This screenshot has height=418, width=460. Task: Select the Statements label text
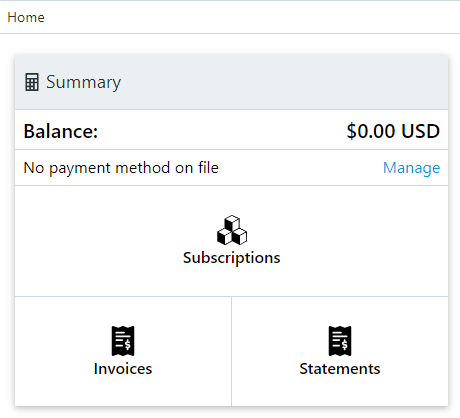[340, 369]
